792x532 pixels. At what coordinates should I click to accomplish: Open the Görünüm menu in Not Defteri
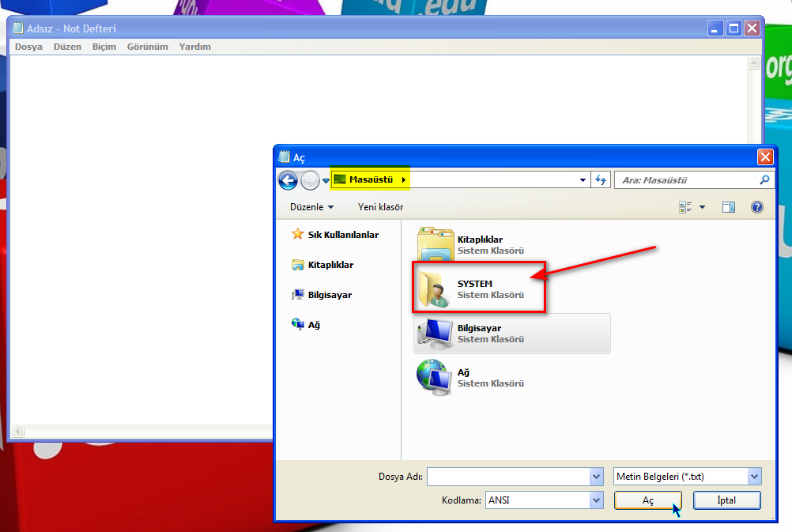(148, 47)
